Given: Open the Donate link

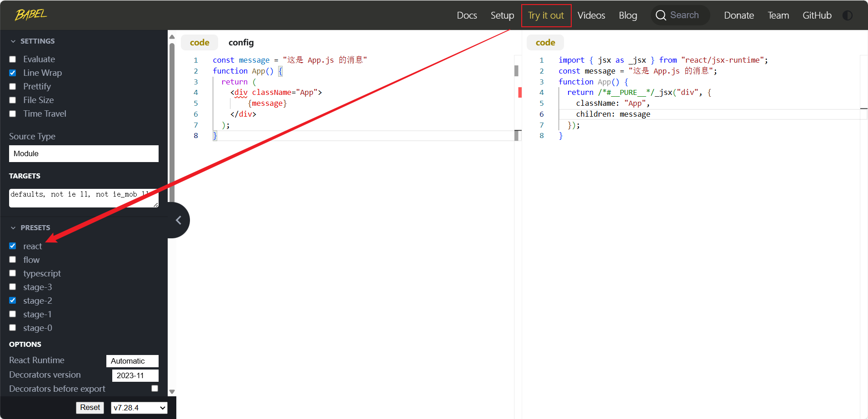Looking at the screenshot, I should click(739, 15).
